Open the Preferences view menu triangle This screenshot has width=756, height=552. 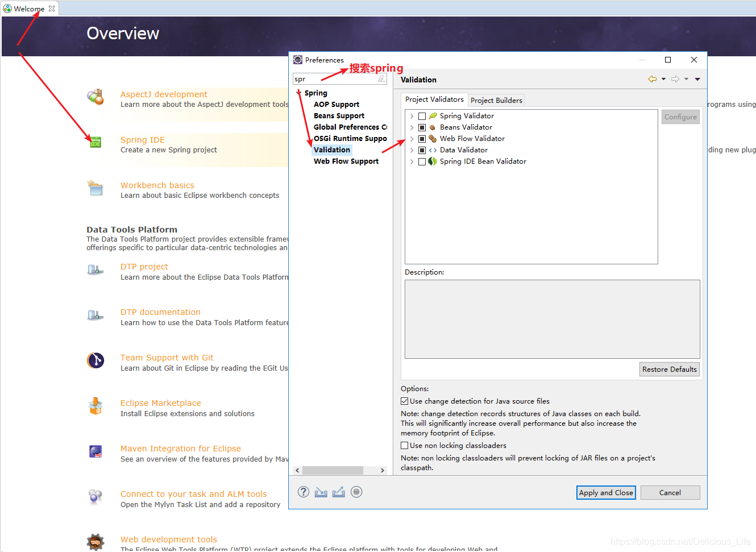(697, 80)
